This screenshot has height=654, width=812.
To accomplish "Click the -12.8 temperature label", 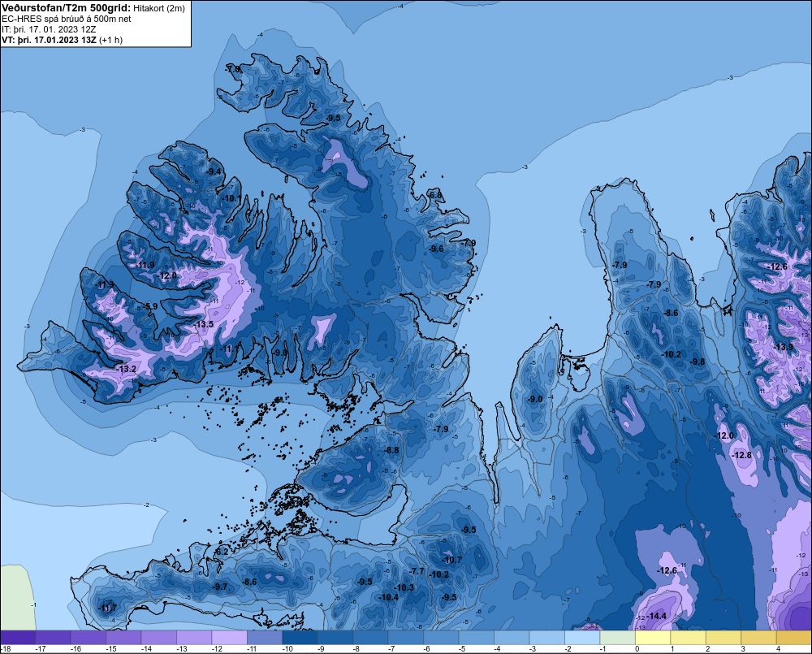I will [741, 455].
